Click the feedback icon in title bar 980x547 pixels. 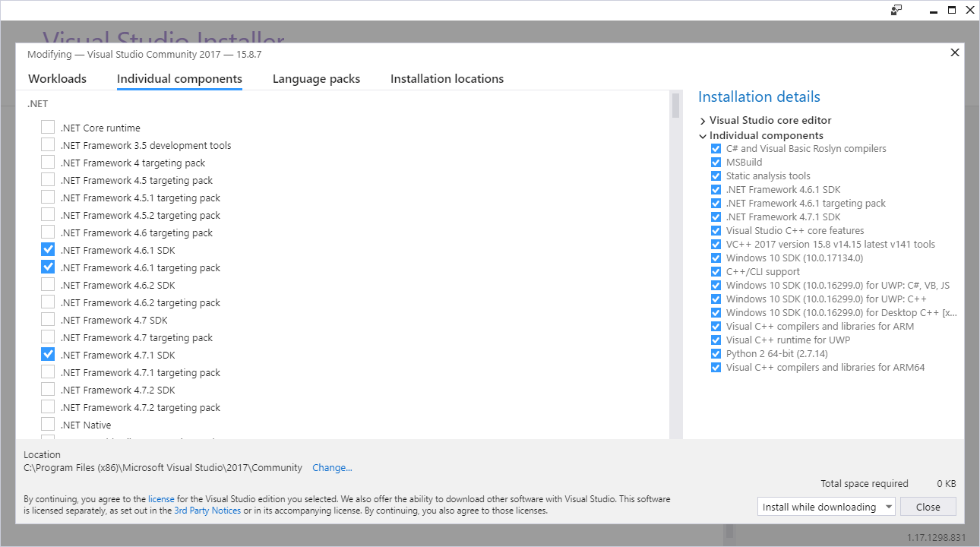point(896,10)
